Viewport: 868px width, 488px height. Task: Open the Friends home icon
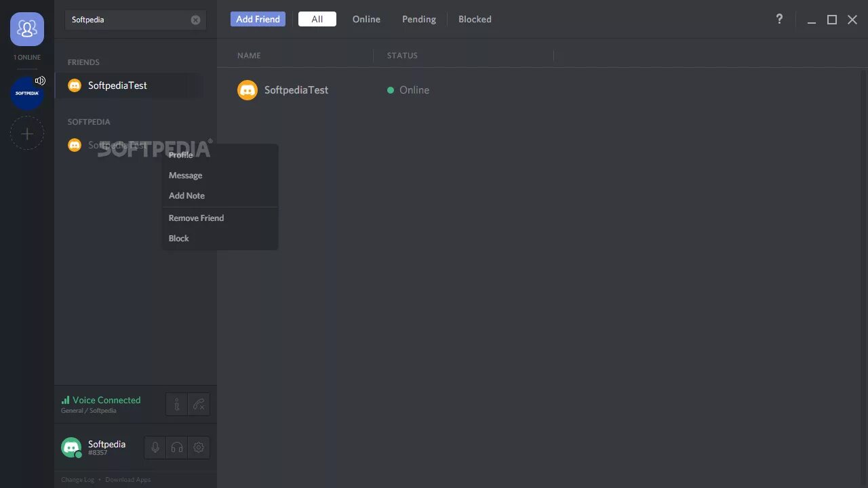[x=27, y=28]
